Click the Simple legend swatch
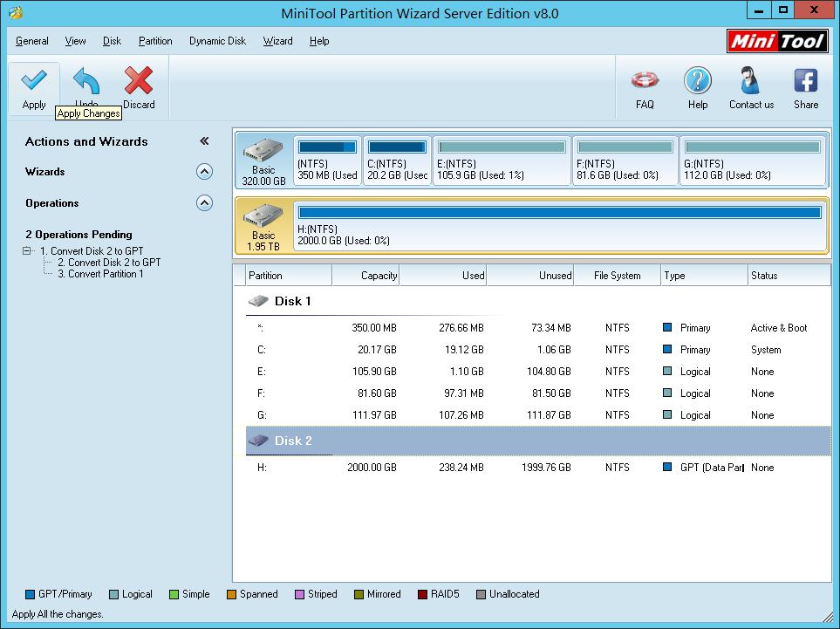The height and width of the screenshot is (629, 840). click(x=174, y=594)
